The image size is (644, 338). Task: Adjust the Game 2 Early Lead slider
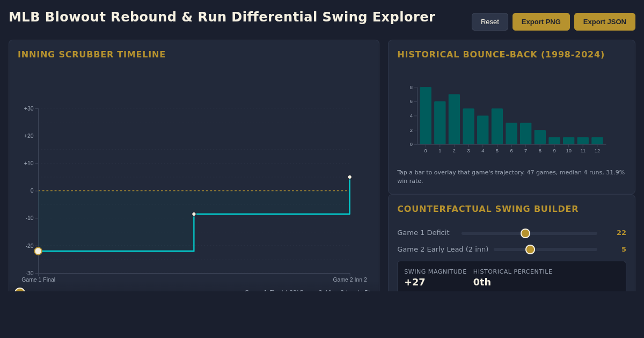(x=545, y=249)
